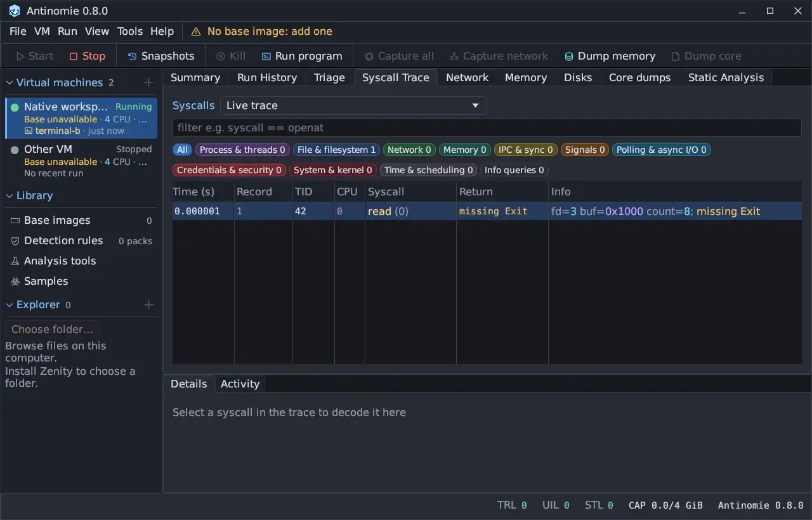Viewport: 812px width, 520px height.
Task: Collapse the Virtual machines section
Action: [10, 82]
